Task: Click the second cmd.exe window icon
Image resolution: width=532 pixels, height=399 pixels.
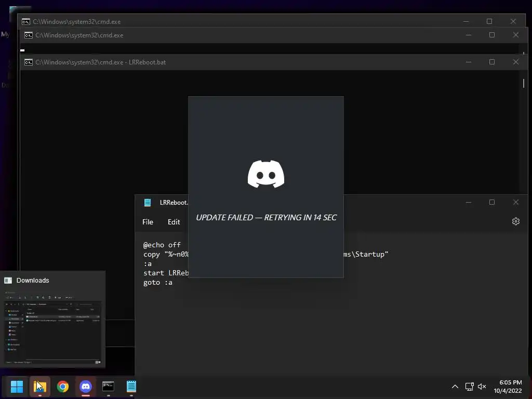Action: tap(29, 35)
